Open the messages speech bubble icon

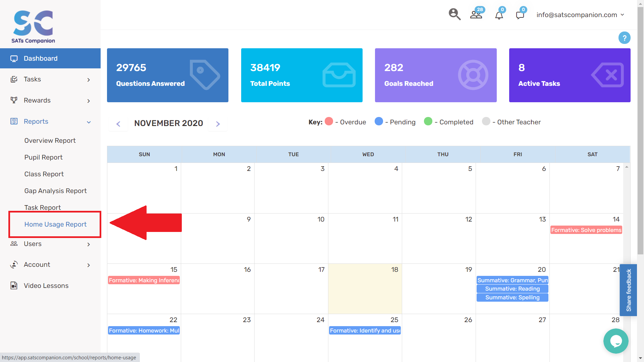tap(520, 15)
